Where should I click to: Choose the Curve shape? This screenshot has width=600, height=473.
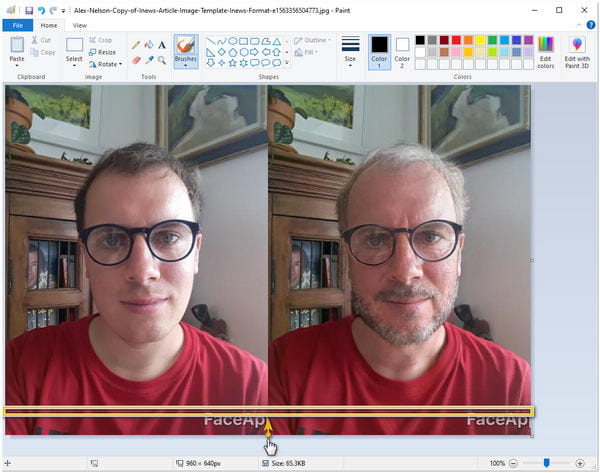(222, 41)
